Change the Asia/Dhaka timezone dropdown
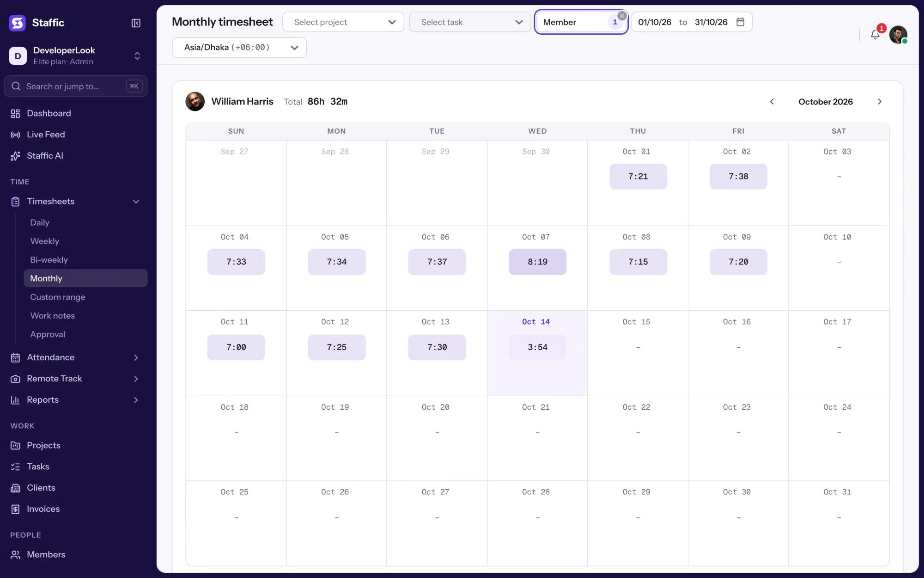The height and width of the screenshot is (578, 924). tap(239, 48)
